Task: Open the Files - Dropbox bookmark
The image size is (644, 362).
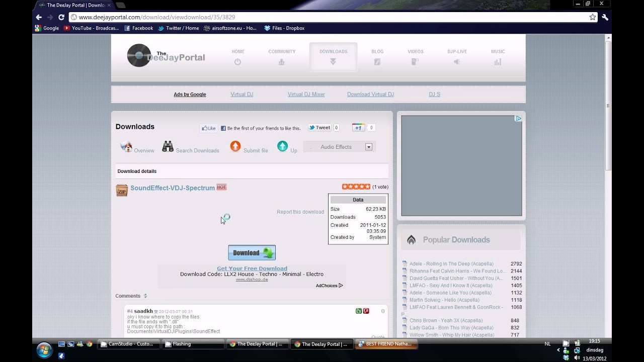Action: pyautogui.click(x=284, y=28)
